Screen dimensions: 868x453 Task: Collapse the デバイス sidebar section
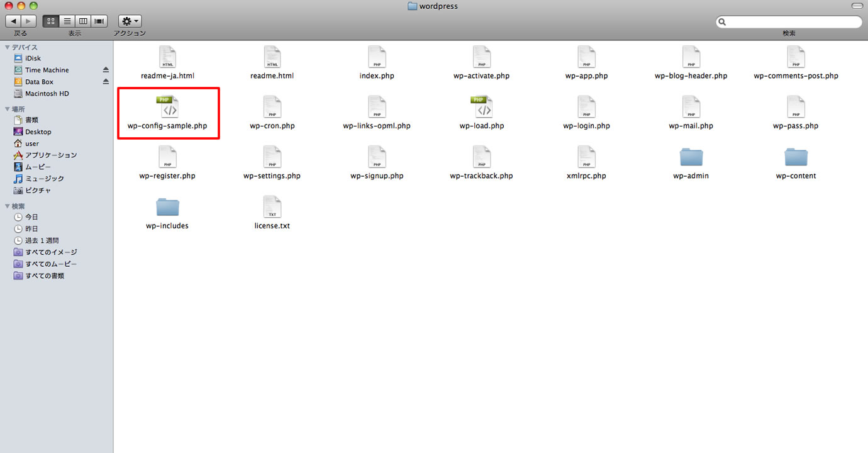pos(8,47)
